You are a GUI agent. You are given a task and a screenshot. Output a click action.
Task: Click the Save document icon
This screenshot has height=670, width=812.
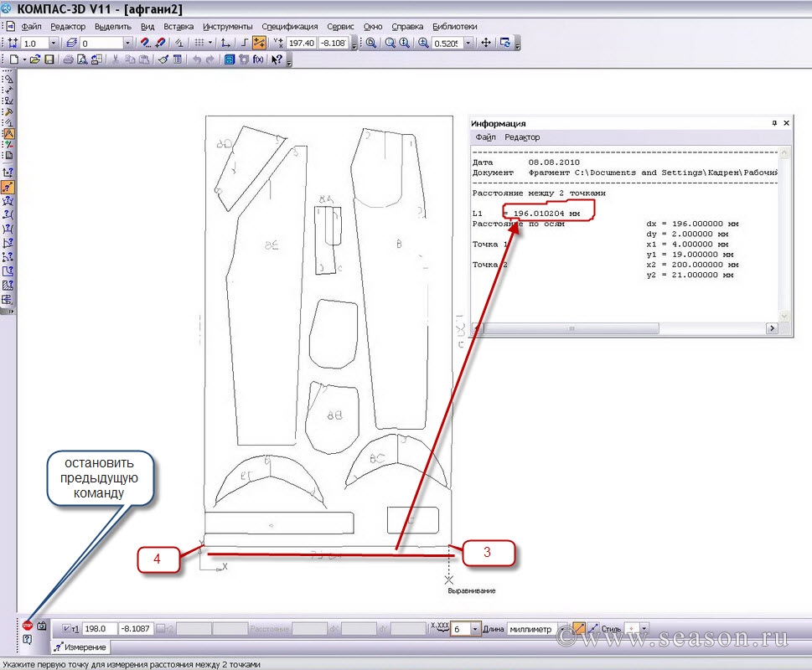point(49,59)
